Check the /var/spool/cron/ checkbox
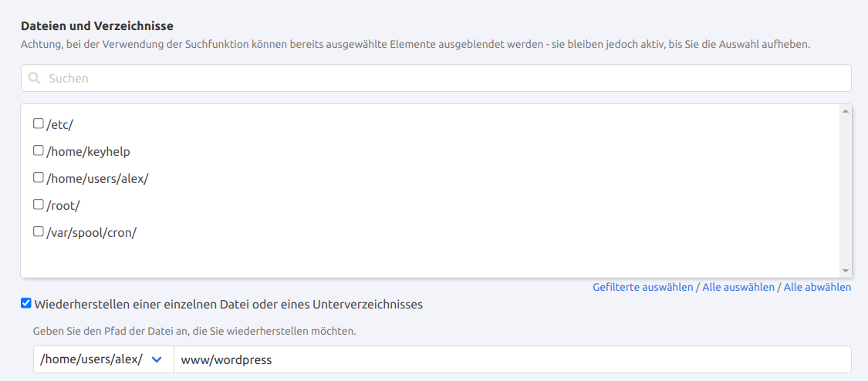Image resolution: width=868 pixels, height=381 pixels. click(39, 231)
